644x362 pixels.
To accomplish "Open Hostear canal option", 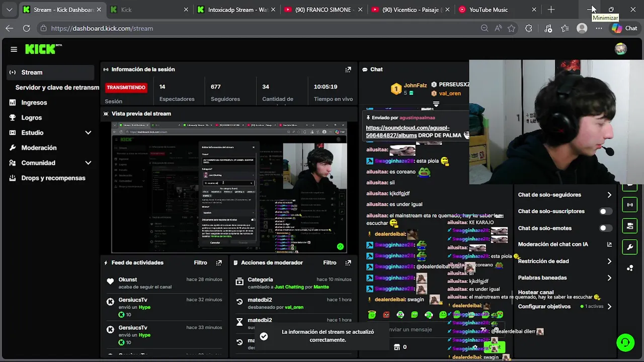I will [536, 292].
